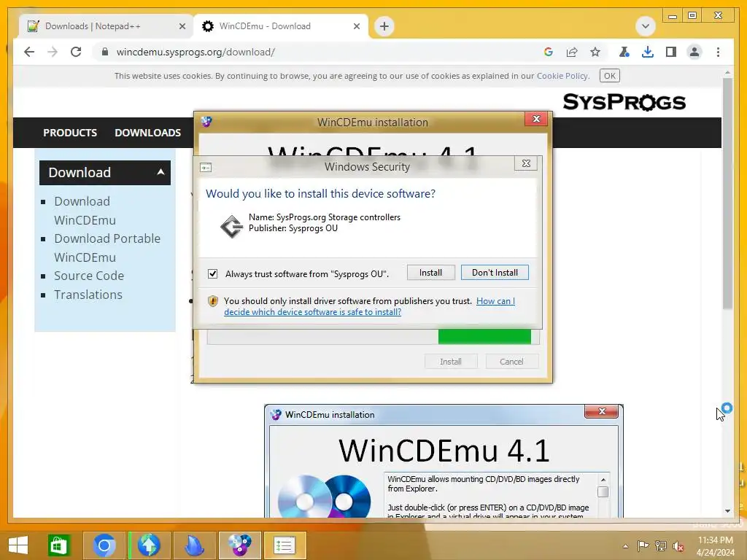The image size is (747, 560).
Task: Close the Windows Security dialog
Action: click(x=526, y=163)
